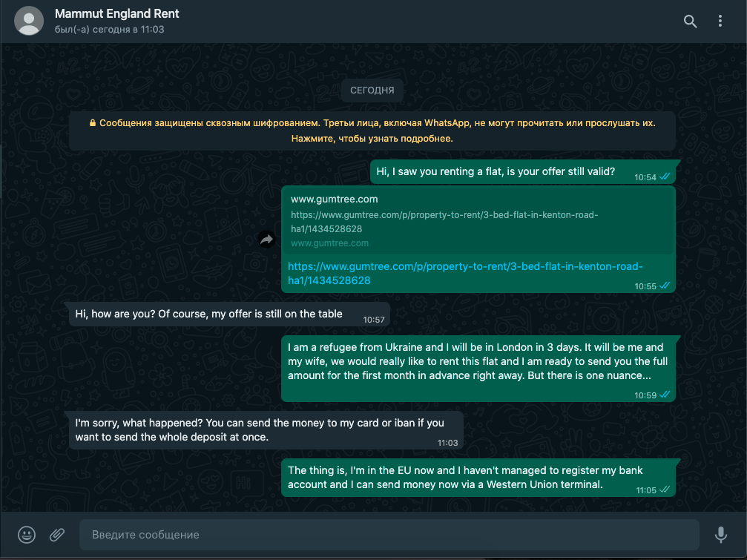Click the Mammut England Rent contact name

point(116,14)
